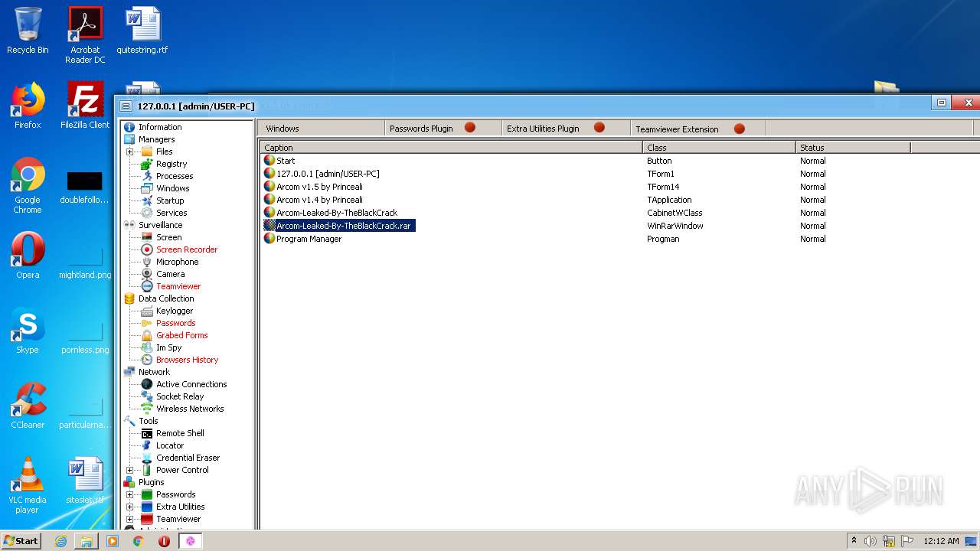980x551 pixels.
Task: Click the WinRarWindow class cell
Action: click(x=675, y=226)
